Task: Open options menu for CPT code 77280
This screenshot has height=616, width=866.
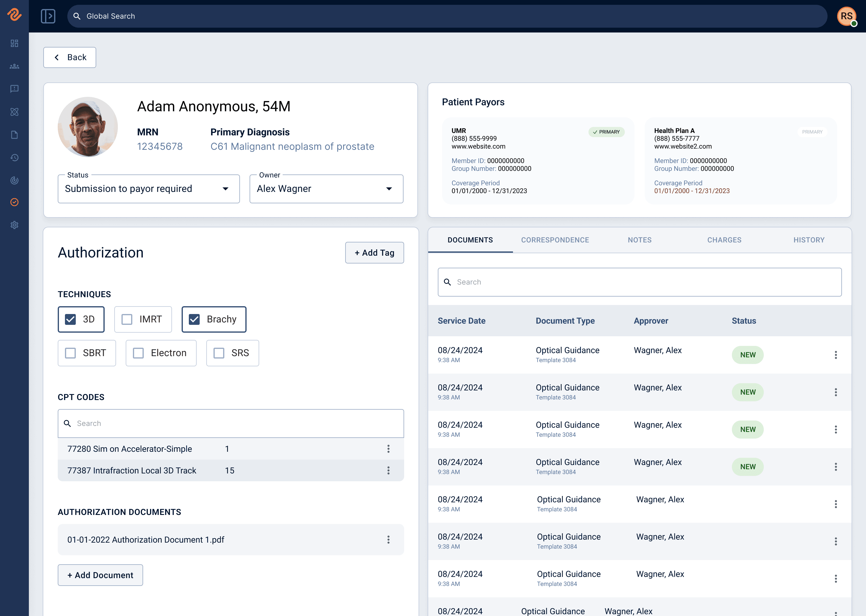Action: pos(388,449)
